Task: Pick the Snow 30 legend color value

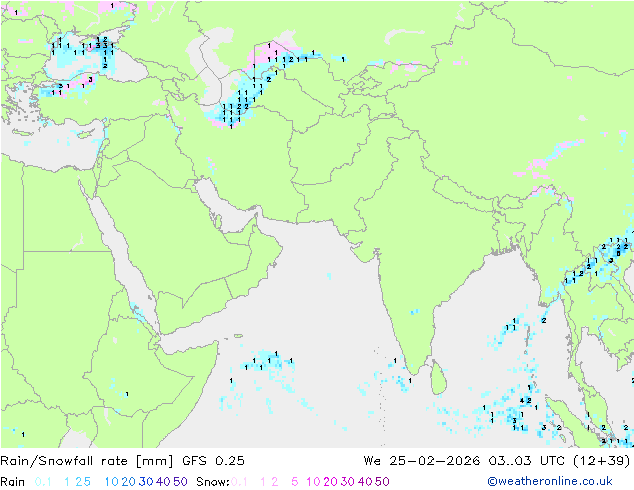Action: tap(348, 482)
